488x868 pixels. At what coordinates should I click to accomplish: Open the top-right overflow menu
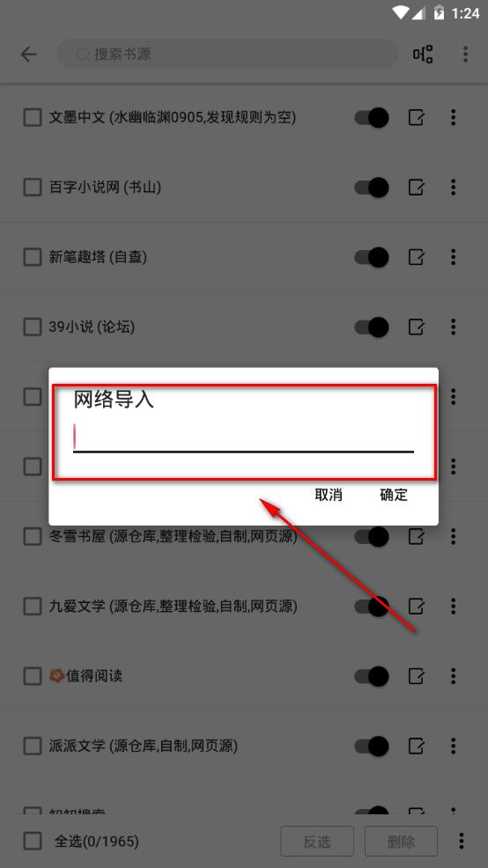[x=465, y=55]
